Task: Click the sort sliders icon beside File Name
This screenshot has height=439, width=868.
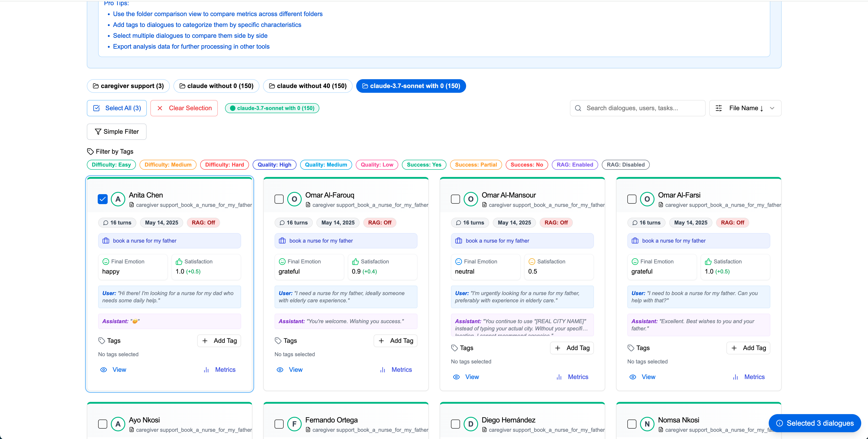Action: pos(719,108)
